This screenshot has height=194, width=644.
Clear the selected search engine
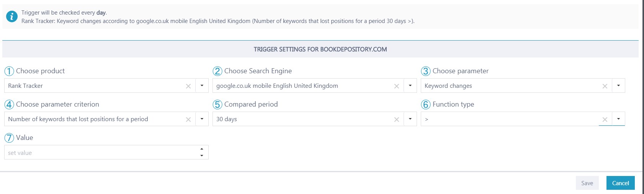click(x=396, y=86)
